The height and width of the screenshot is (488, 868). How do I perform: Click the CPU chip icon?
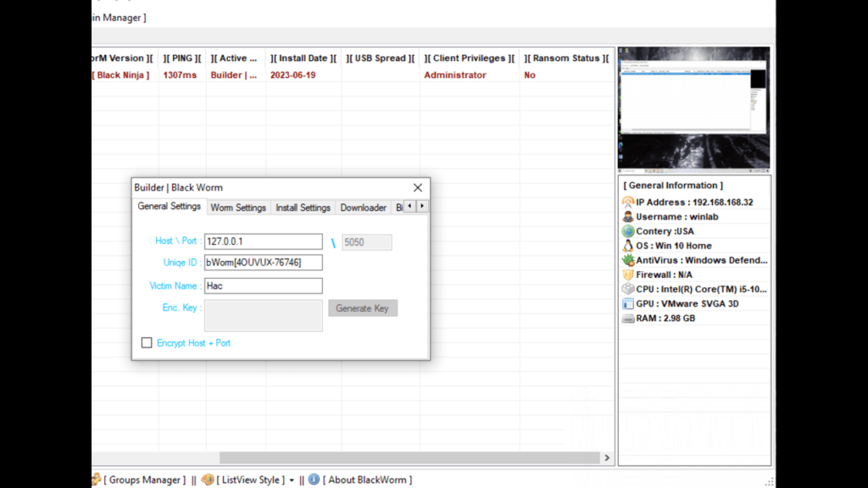pos(628,289)
